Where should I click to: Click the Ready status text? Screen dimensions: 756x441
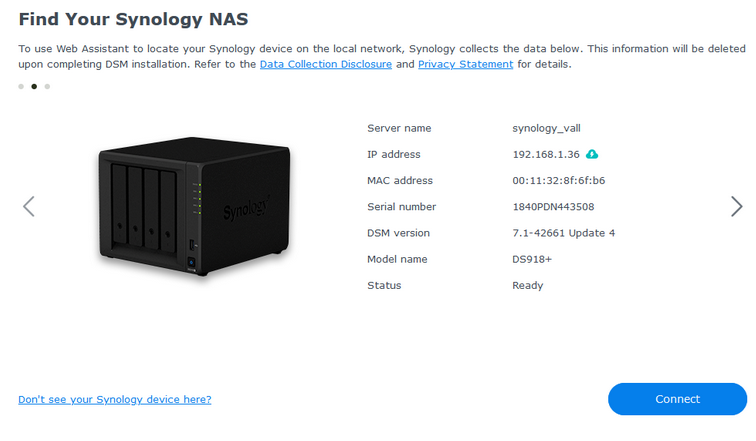tap(528, 285)
